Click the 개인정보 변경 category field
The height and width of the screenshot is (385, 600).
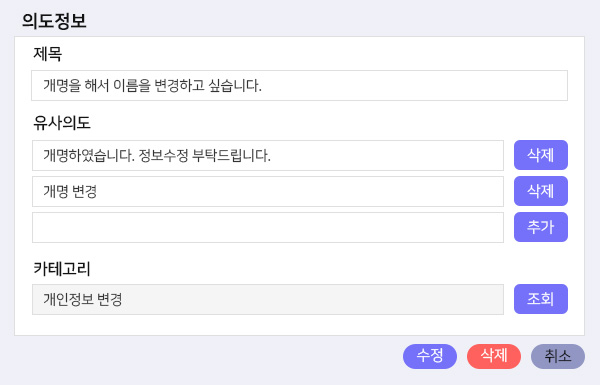pyautogui.click(x=268, y=299)
